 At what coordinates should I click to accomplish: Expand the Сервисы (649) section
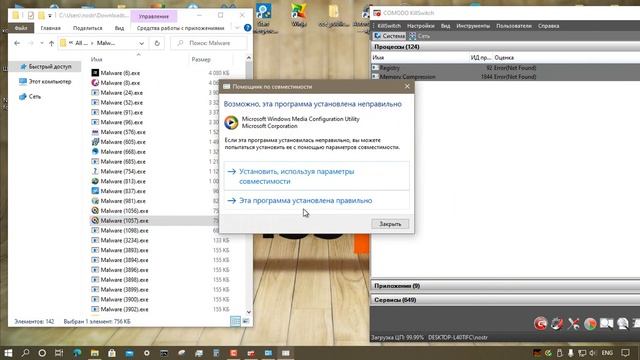[505, 300]
